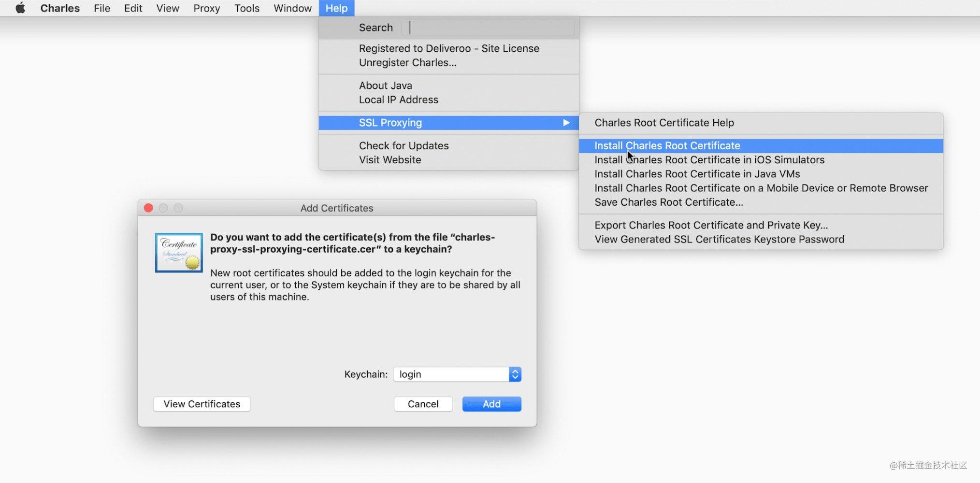Open the Charles application menu

coord(60,8)
